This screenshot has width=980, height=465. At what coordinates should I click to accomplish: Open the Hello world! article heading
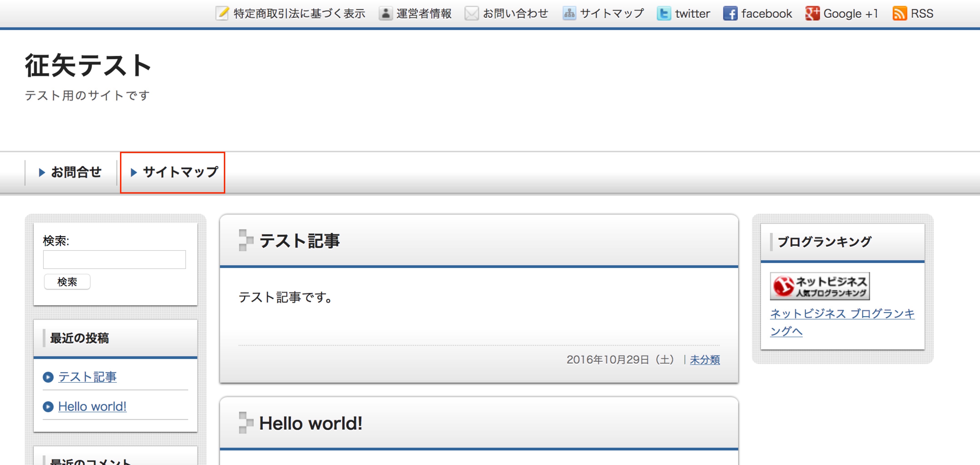click(x=310, y=423)
